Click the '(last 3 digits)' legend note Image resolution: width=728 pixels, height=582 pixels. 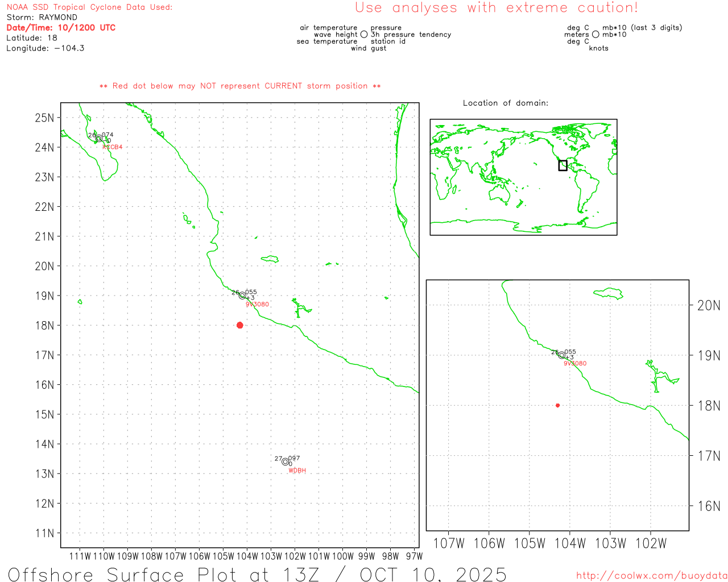[657, 28]
